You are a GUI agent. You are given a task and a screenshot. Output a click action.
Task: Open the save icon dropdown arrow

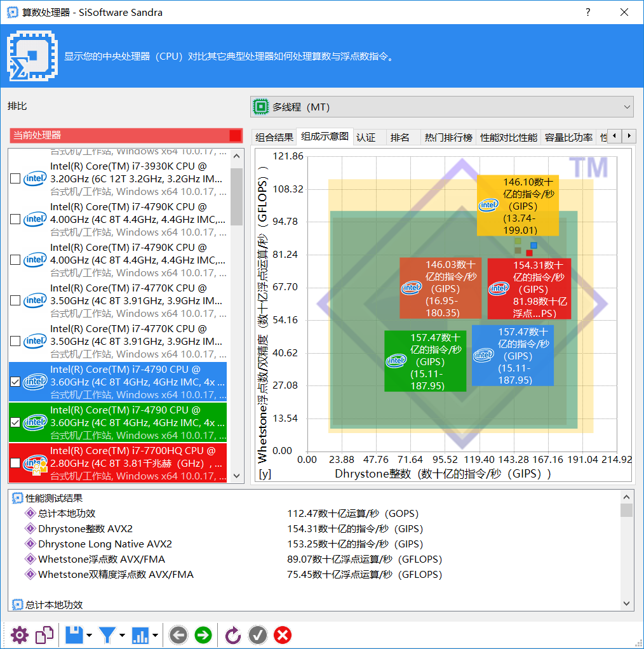(89, 635)
